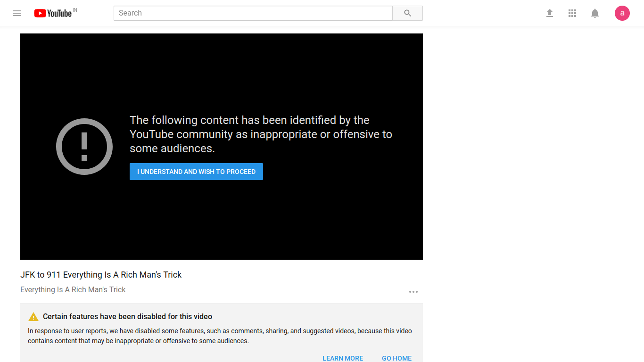Click the exclamation circle in player
The image size is (644, 362).
click(84, 147)
